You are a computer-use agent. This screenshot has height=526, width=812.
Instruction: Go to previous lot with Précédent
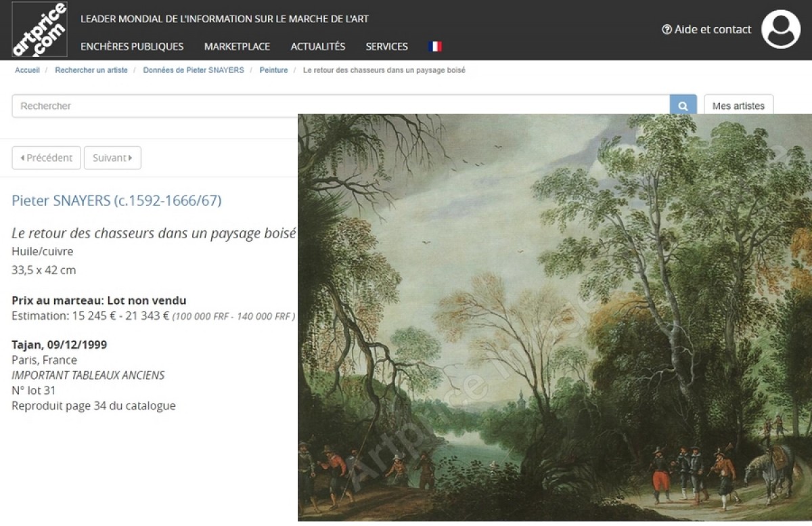click(x=46, y=158)
